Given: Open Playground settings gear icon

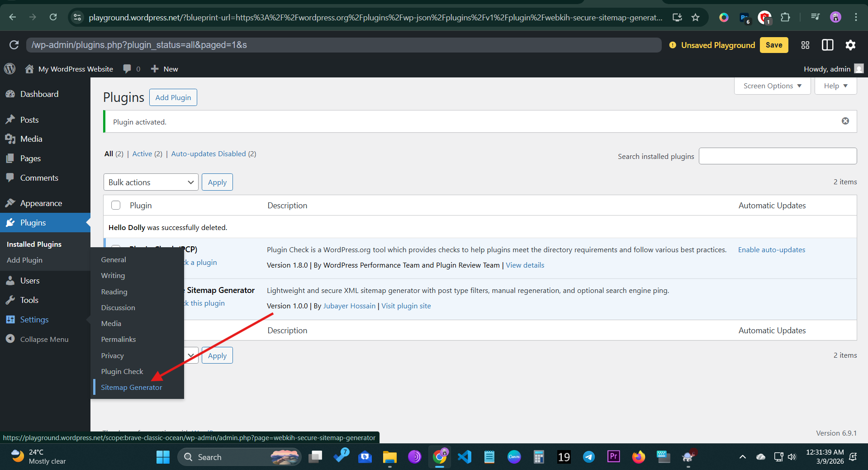Looking at the screenshot, I should point(850,45).
